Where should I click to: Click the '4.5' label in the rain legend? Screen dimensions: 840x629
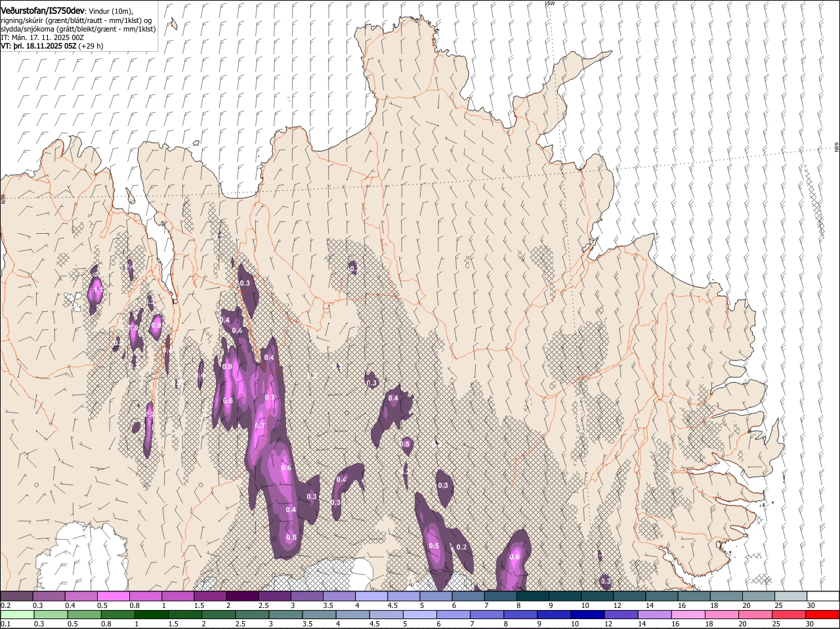point(374,624)
